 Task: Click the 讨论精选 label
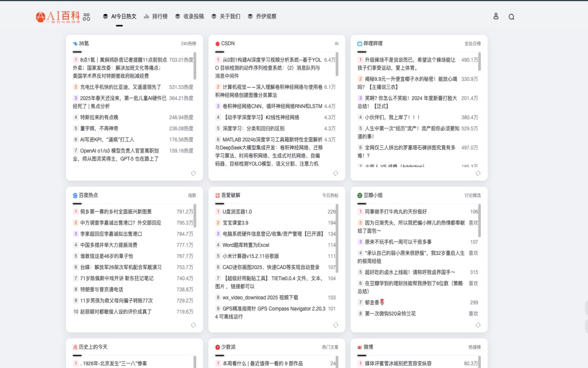[x=473, y=195]
